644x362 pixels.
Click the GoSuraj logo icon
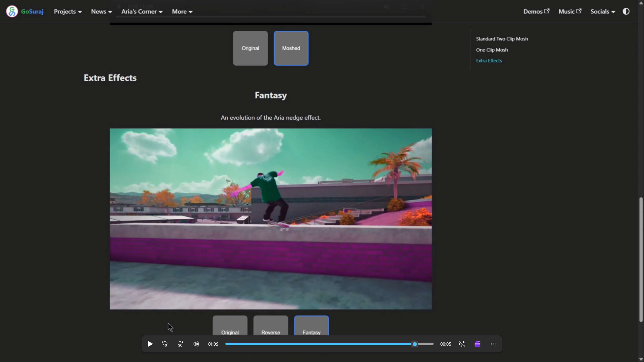(x=12, y=11)
